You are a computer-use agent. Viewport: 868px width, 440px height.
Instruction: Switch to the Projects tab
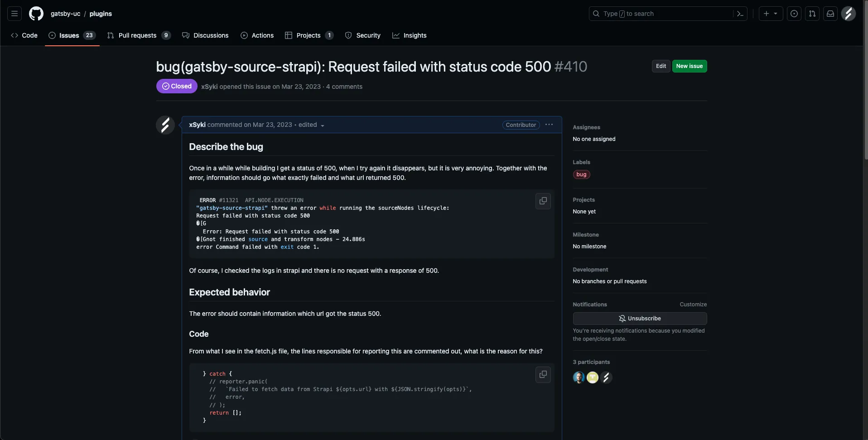(x=309, y=35)
